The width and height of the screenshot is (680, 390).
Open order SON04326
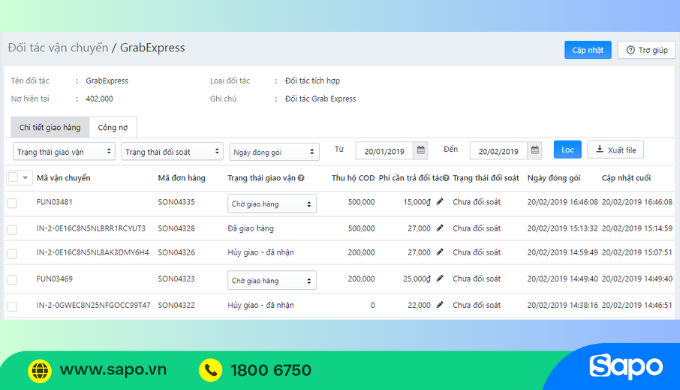click(177, 252)
